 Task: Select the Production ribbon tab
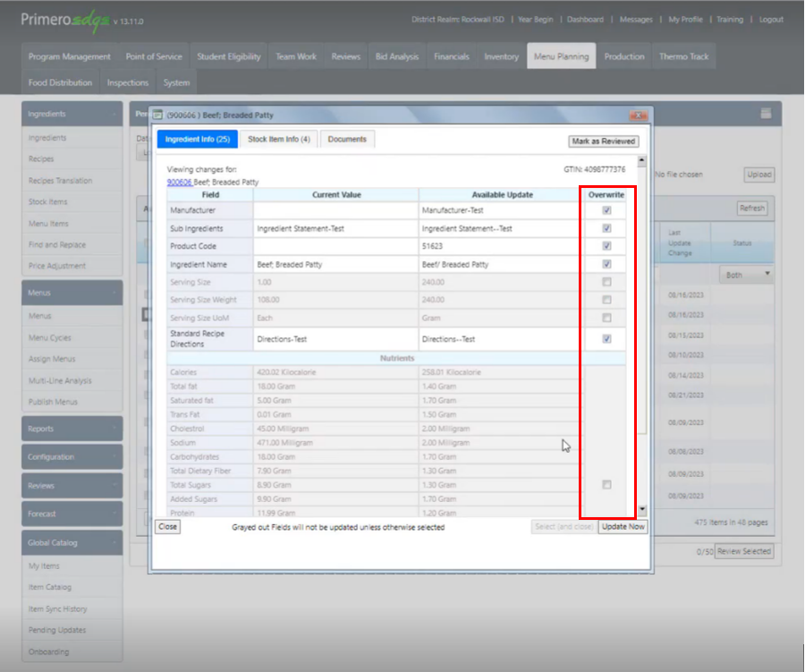(x=623, y=55)
